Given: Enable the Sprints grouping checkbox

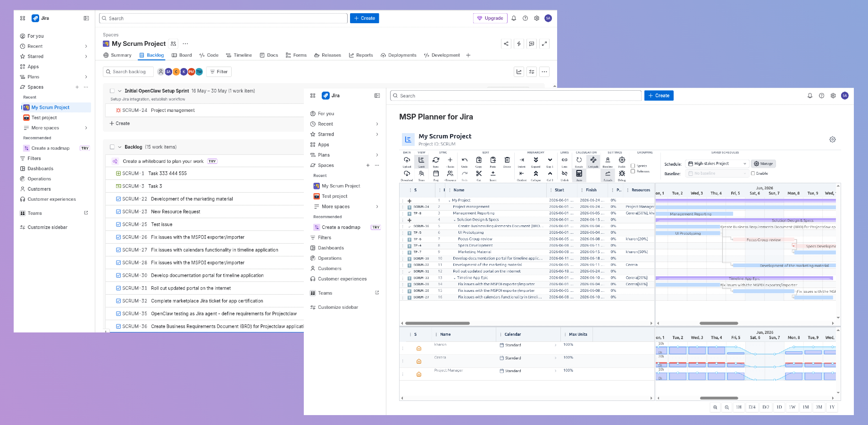Looking at the screenshot, I should (633, 166).
